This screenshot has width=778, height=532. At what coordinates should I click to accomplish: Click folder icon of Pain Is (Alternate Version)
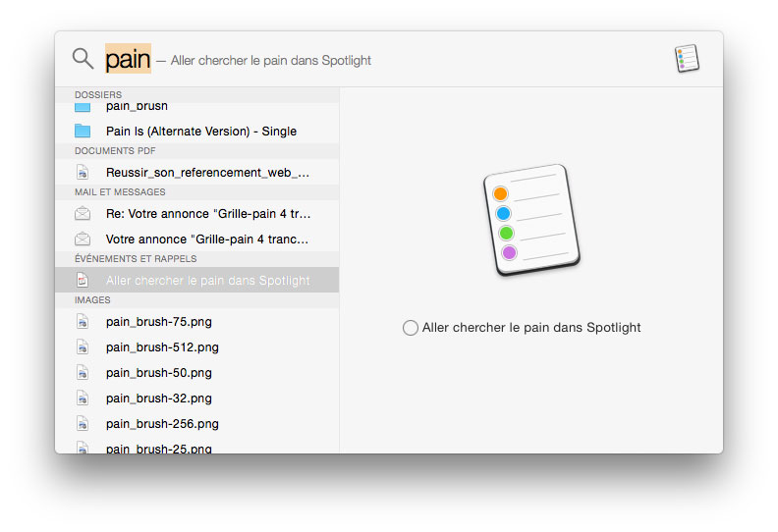point(83,131)
